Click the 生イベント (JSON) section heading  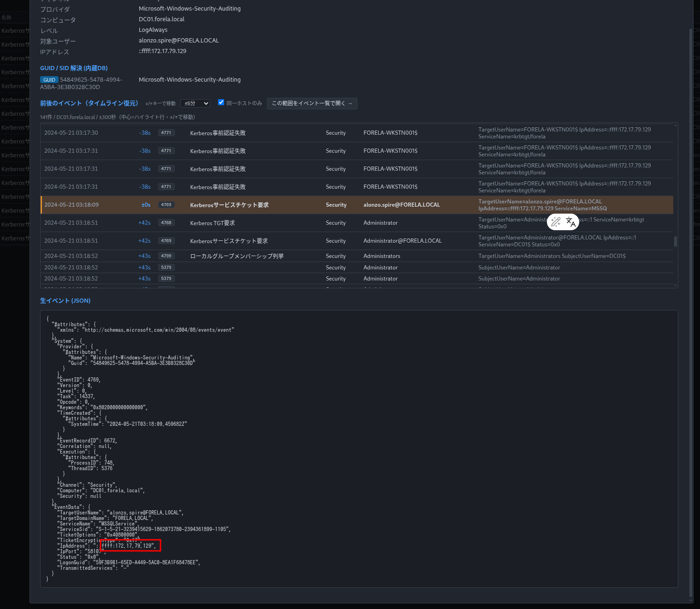[x=65, y=301]
